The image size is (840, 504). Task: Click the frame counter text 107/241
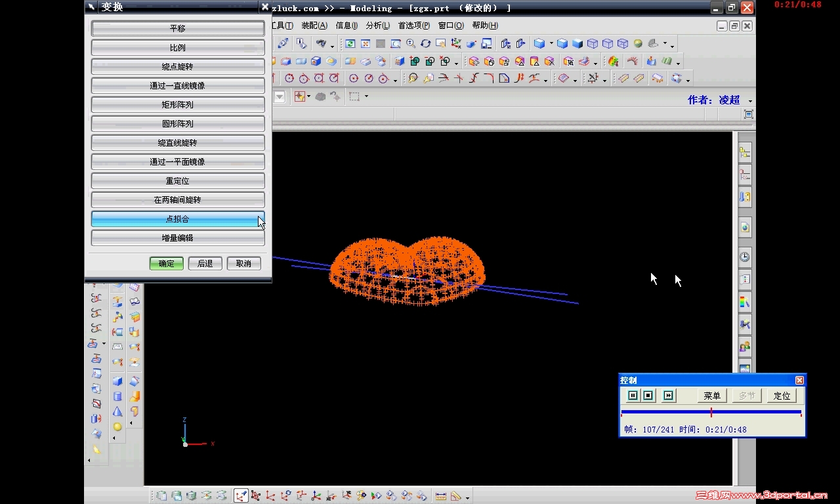(x=658, y=430)
